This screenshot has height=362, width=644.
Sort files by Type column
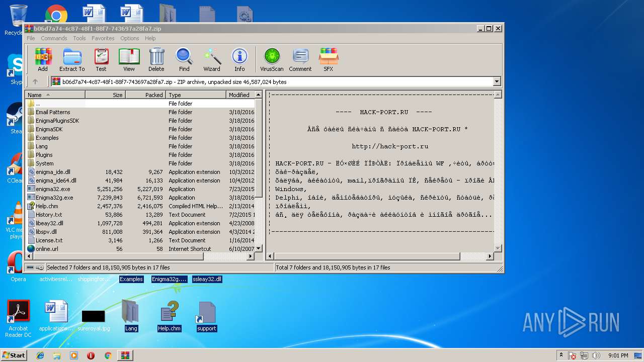pyautogui.click(x=196, y=95)
